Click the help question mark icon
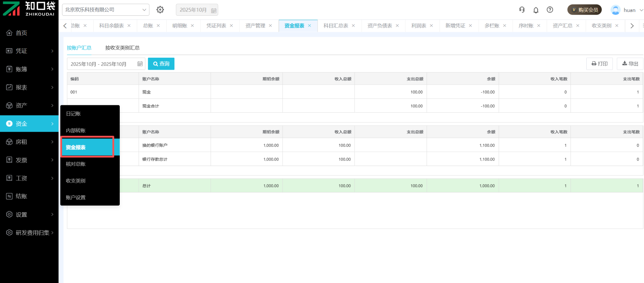This screenshot has width=644, height=283. 550,10
